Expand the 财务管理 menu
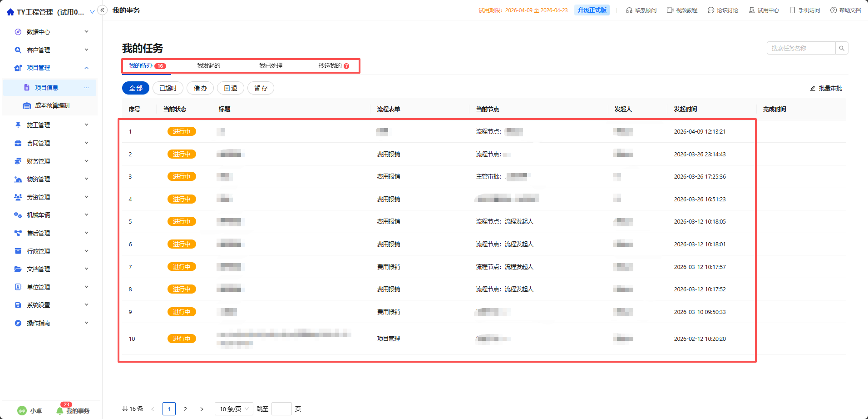This screenshot has height=419, width=868. [x=50, y=161]
